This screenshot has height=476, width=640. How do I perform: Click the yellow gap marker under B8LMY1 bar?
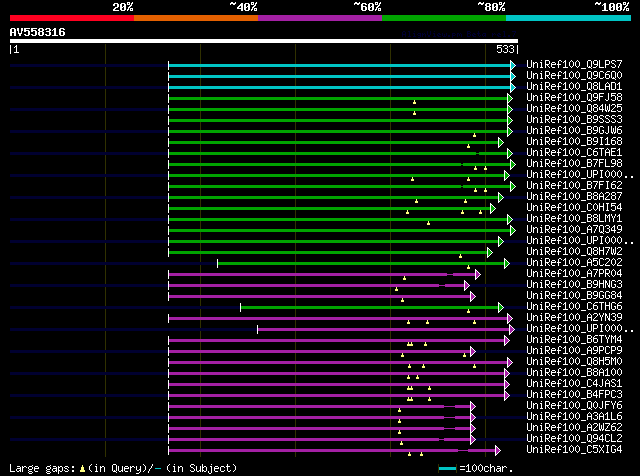(x=429, y=223)
